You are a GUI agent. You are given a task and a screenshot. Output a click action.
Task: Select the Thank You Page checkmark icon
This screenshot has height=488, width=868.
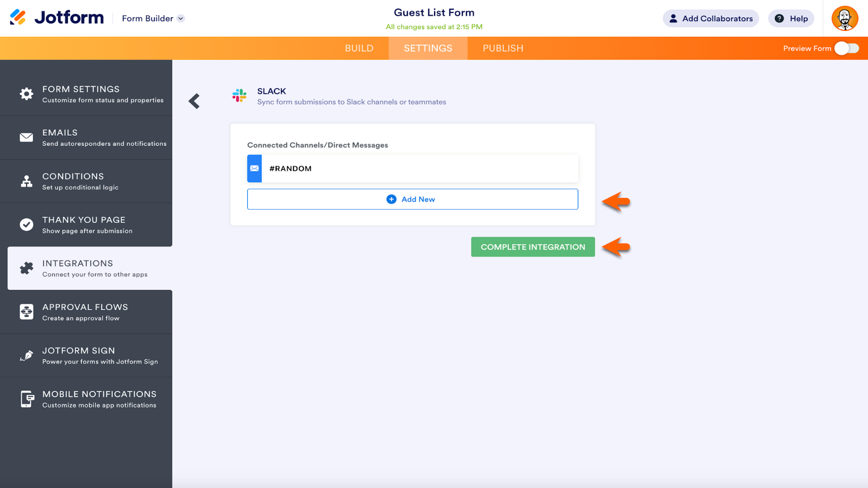click(x=27, y=224)
